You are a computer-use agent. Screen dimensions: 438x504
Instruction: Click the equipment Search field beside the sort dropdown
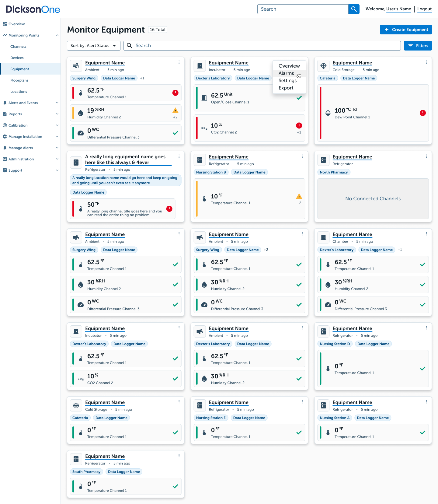[x=262, y=46]
